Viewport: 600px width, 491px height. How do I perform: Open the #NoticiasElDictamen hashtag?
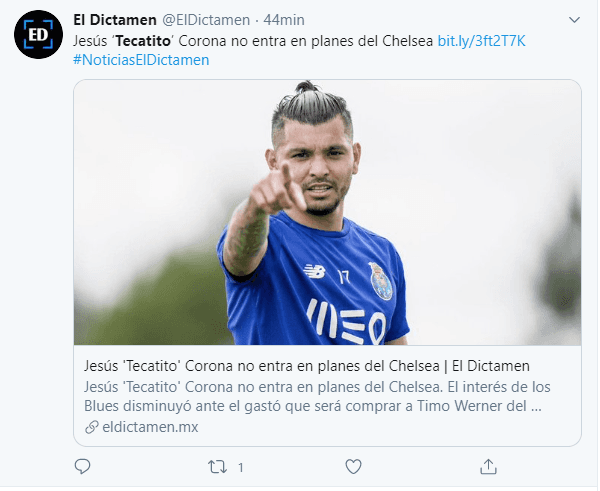click(x=141, y=60)
